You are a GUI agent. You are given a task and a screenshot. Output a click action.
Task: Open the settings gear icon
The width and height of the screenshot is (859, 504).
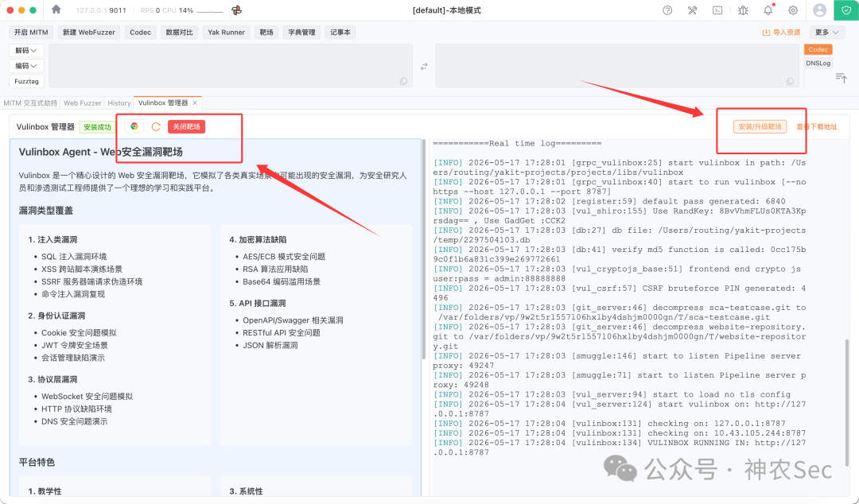click(x=793, y=10)
